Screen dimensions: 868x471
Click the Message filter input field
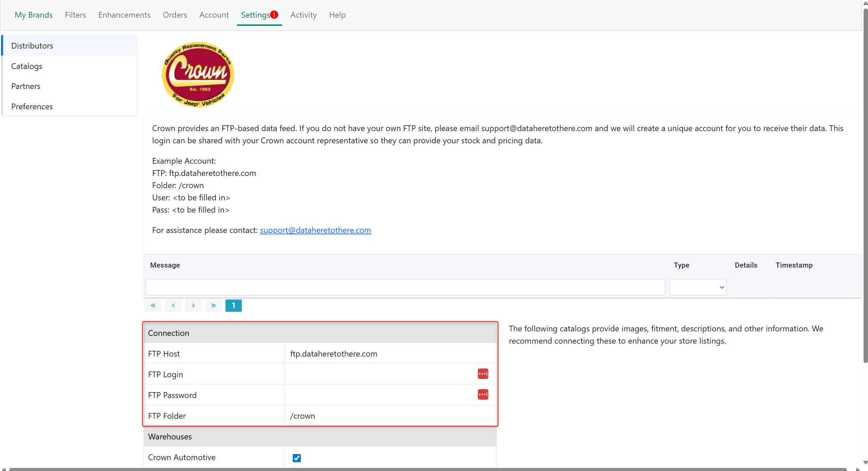405,287
